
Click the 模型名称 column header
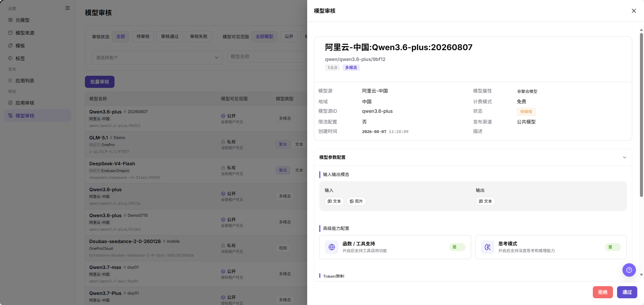tap(98, 99)
